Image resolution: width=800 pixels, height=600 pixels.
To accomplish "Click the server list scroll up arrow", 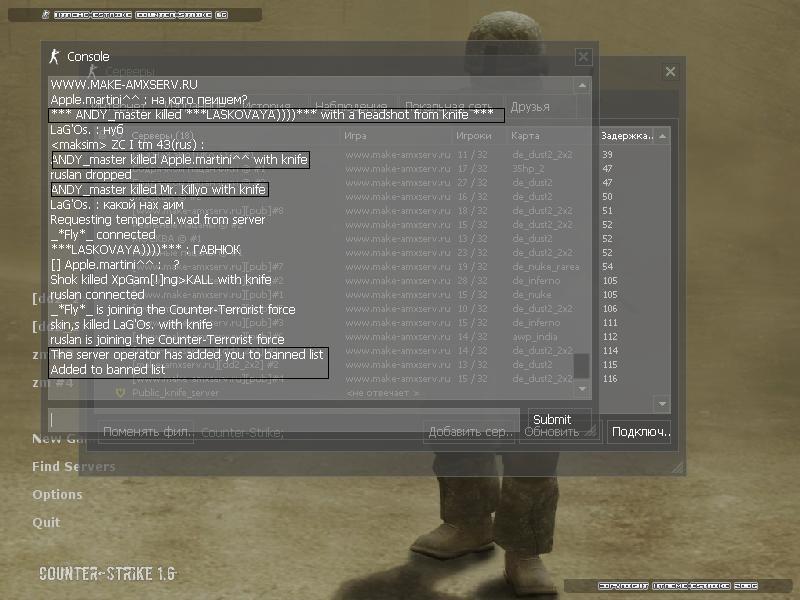I will [662, 136].
